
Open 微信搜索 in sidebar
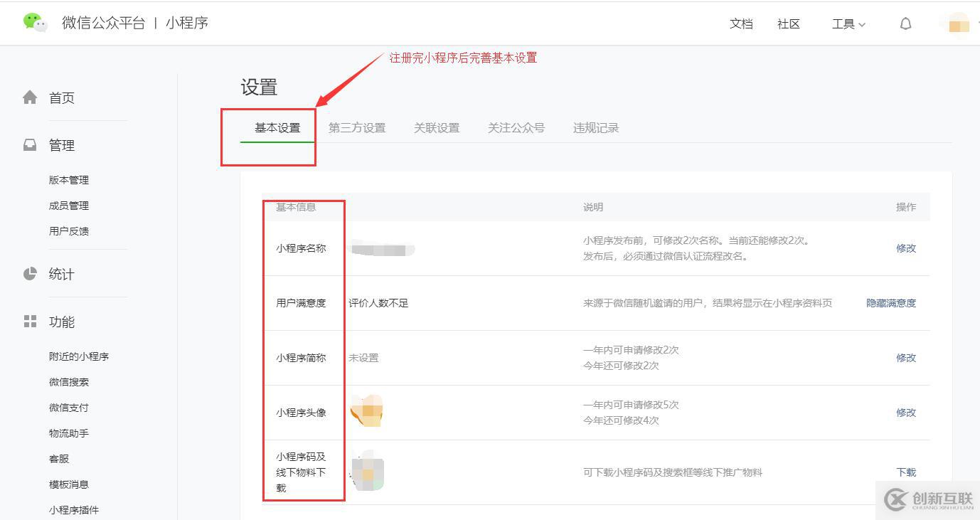pyautogui.click(x=69, y=382)
